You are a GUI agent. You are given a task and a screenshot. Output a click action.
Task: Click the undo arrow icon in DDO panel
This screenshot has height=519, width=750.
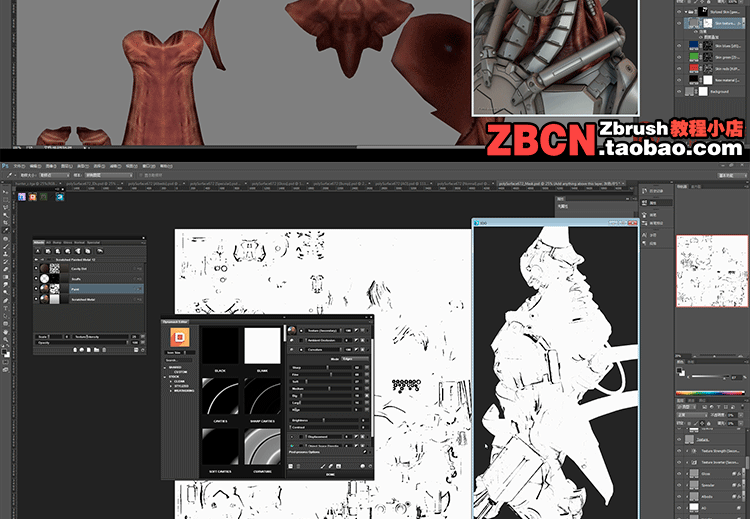click(x=100, y=251)
